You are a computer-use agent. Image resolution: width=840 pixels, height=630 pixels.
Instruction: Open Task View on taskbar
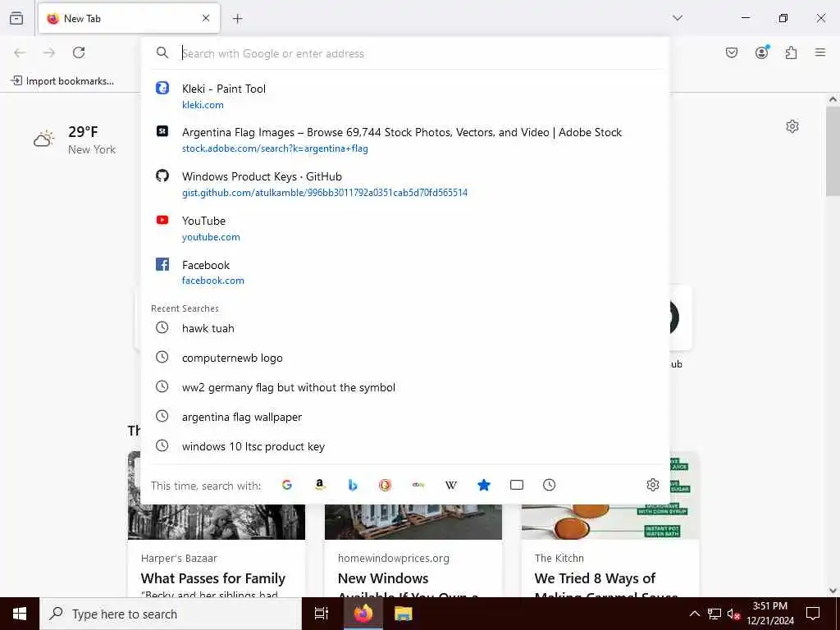[322, 614]
